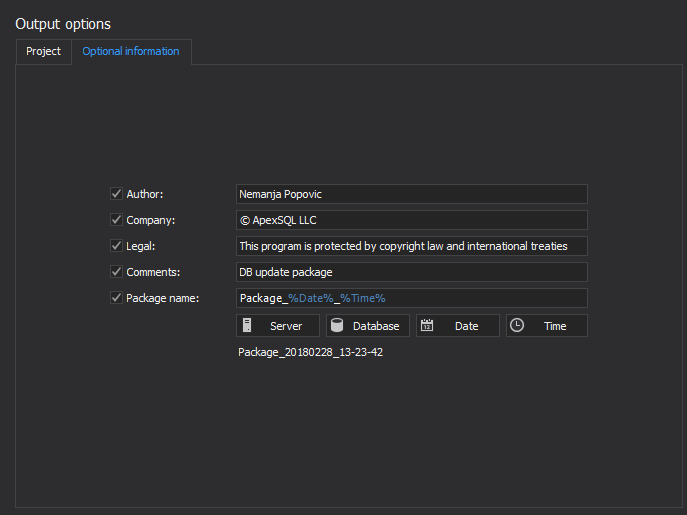Viewport: 687px width, 515px height.
Task: Disable the Legal checkbox
Action: pyautogui.click(x=116, y=246)
